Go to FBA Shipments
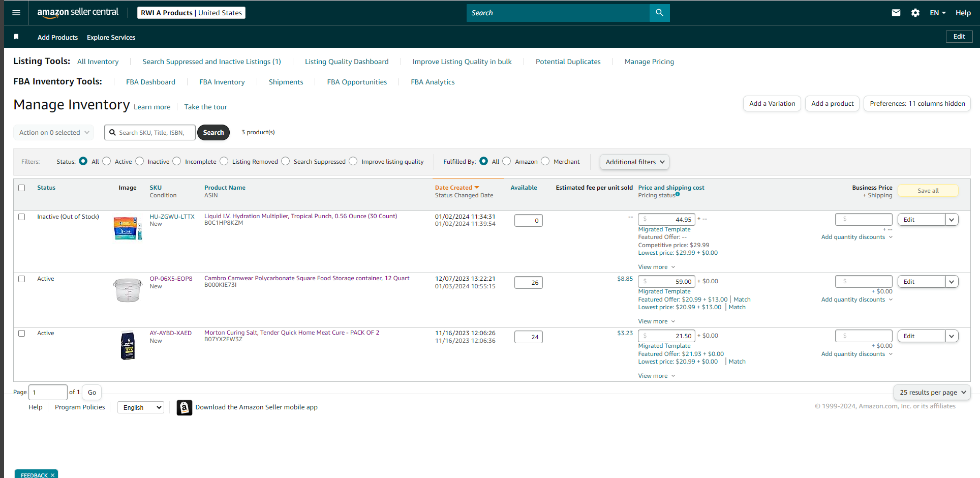 (x=286, y=82)
